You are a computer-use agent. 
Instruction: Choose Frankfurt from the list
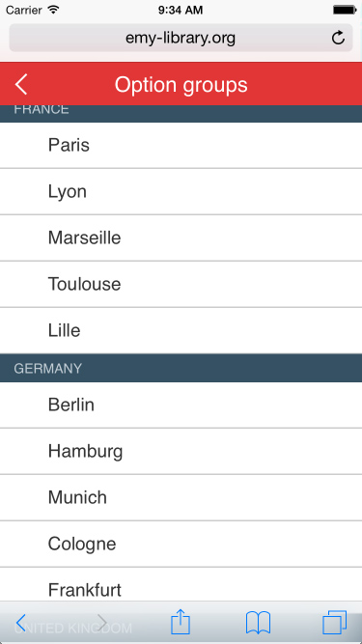181,585
